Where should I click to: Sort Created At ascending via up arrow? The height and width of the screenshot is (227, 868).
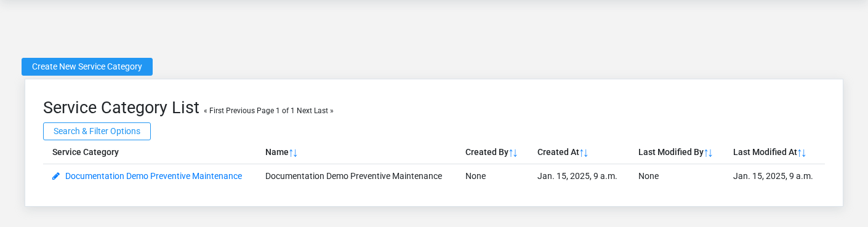click(x=582, y=153)
